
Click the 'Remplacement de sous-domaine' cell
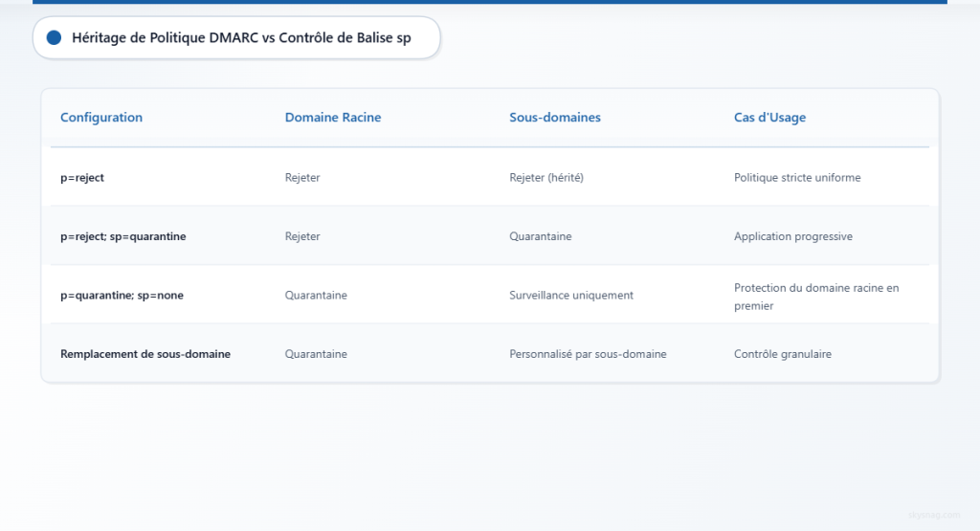145,354
